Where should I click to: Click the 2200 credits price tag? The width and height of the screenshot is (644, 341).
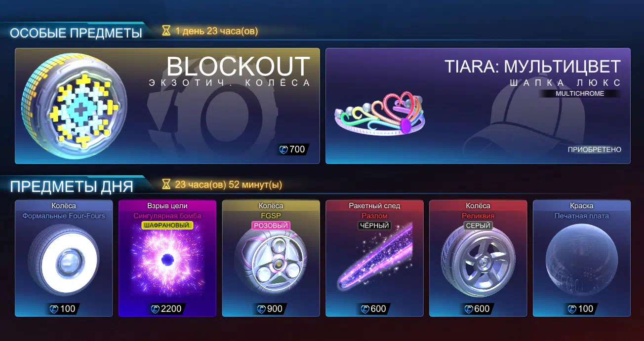click(x=166, y=309)
